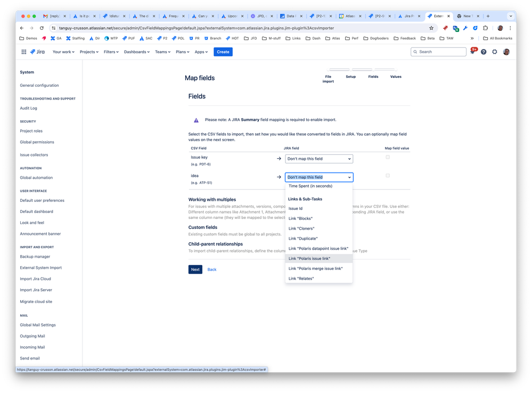Select Link "Cloners" option
532x393 pixels.
tap(319, 228)
